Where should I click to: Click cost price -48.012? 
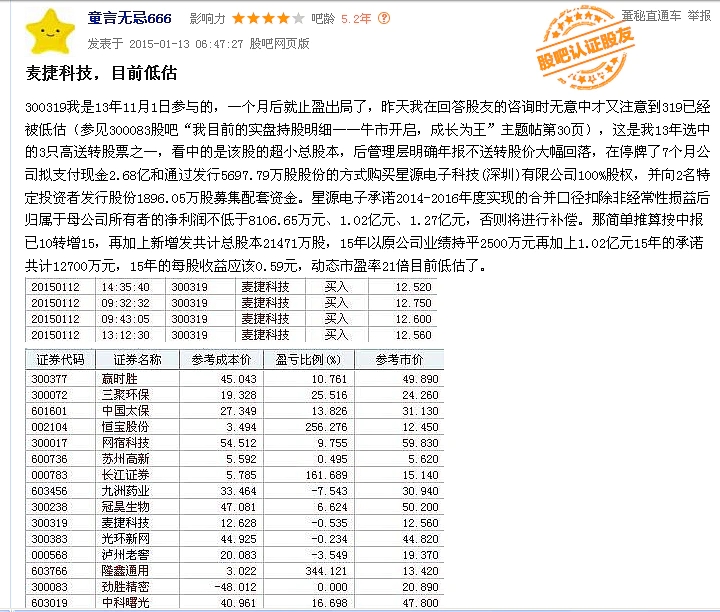click(235, 587)
